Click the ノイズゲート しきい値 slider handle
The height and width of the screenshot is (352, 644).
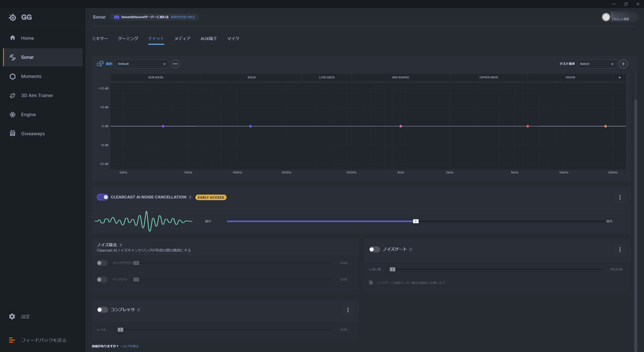392,269
